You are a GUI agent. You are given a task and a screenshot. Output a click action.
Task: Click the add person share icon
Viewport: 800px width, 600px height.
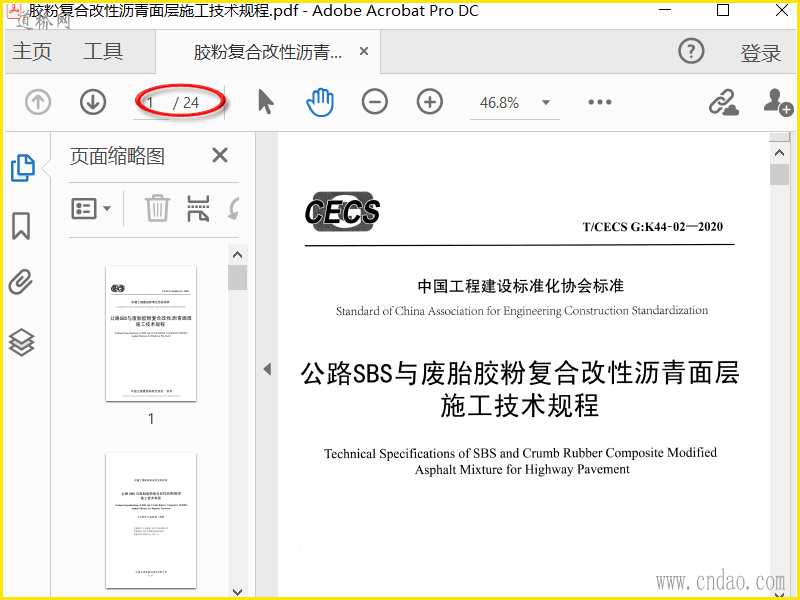[778, 102]
